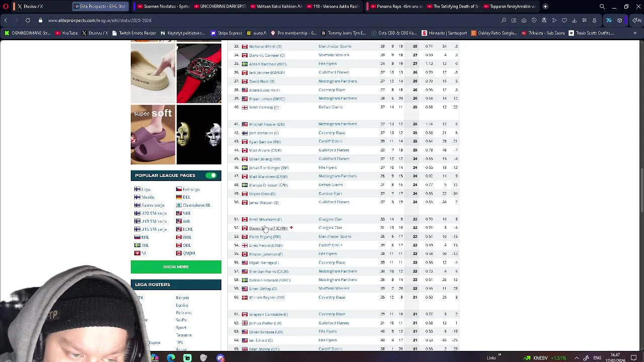Viewport: 644px width, 362px height.
Task: Open the QMJHL league link
Action: tap(186, 253)
